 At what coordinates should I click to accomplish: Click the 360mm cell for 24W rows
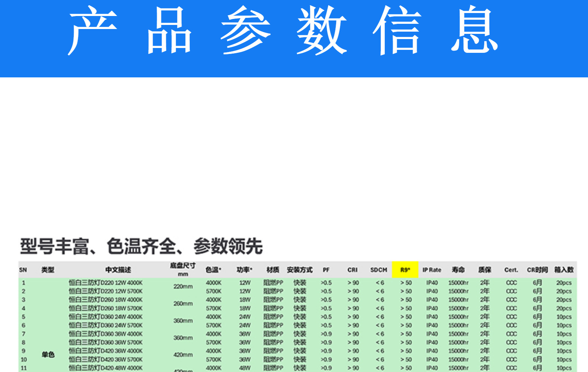(x=183, y=321)
